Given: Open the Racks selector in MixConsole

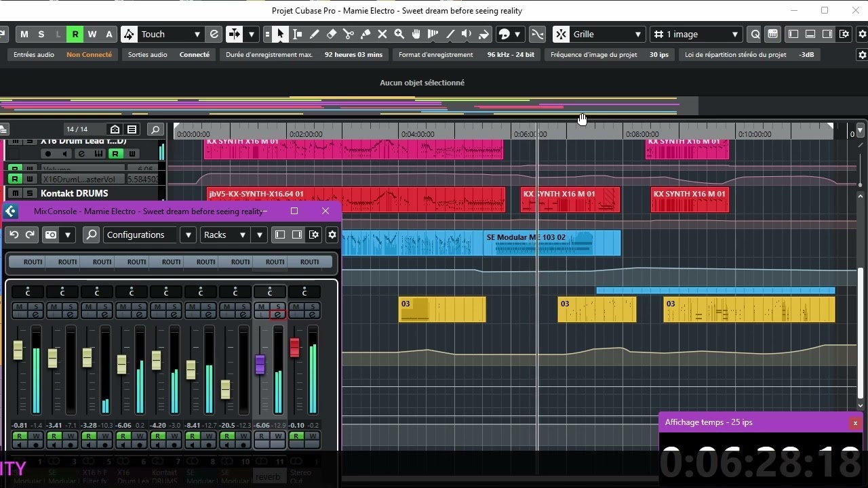Looking at the screenshot, I should point(225,235).
